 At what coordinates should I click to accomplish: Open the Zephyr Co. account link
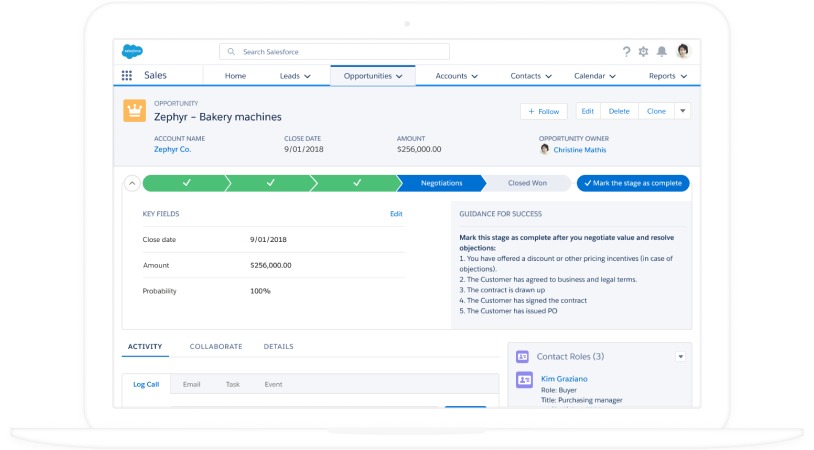pyautogui.click(x=172, y=149)
